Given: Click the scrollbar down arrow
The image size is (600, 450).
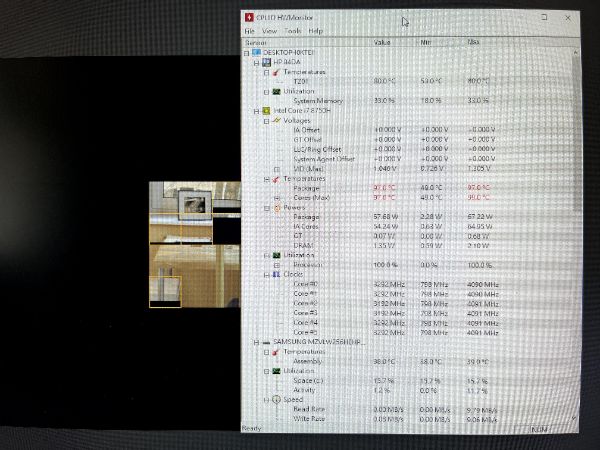Looking at the screenshot, I should point(574,419).
